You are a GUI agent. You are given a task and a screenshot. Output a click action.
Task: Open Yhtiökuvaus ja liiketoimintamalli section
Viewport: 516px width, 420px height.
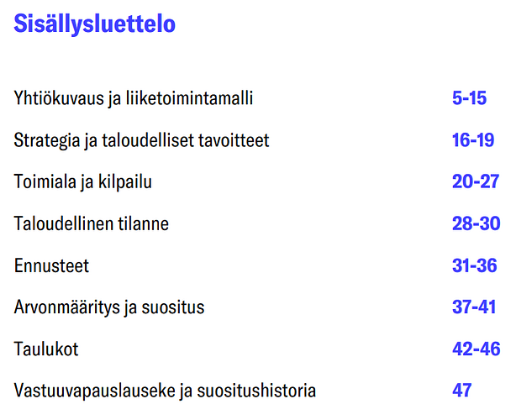pos(134,98)
